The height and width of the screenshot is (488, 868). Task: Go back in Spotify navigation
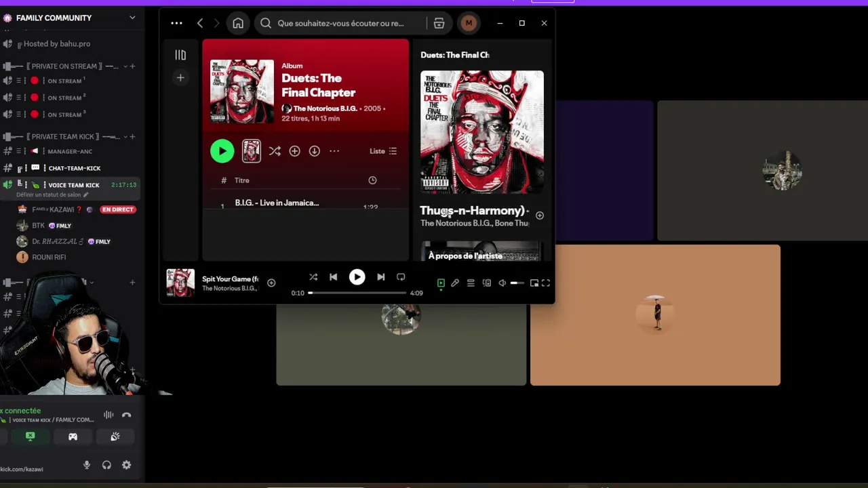pos(200,23)
